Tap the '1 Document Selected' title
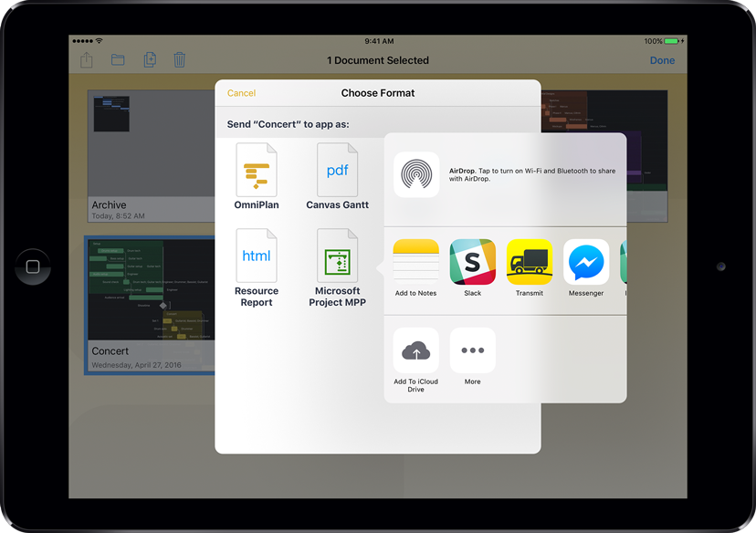This screenshot has height=533, width=756. (378, 60)
